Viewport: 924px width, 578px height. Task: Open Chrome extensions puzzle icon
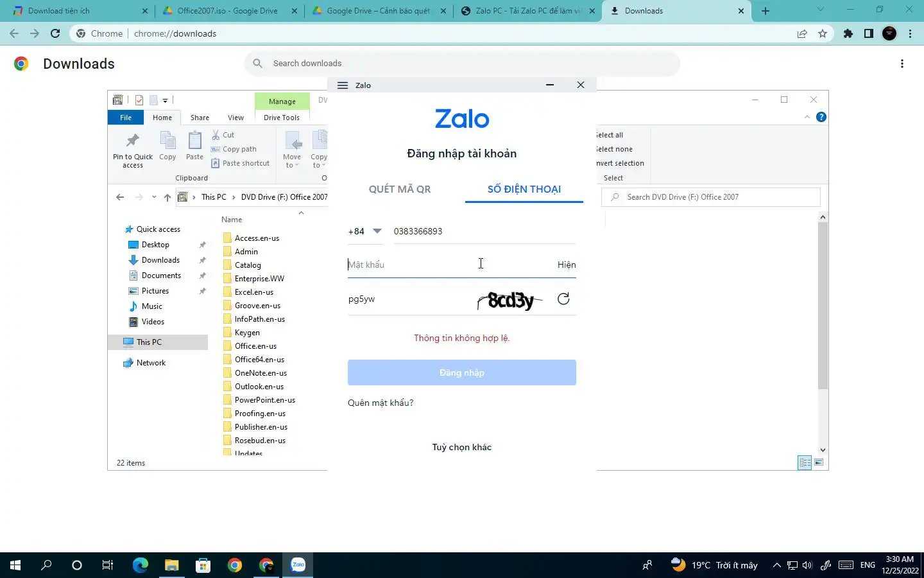click(x=848, y=33)
